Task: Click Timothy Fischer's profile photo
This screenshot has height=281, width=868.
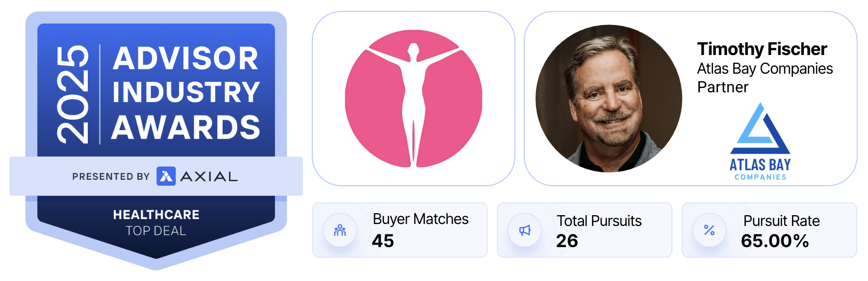Action: click(609, 99)
